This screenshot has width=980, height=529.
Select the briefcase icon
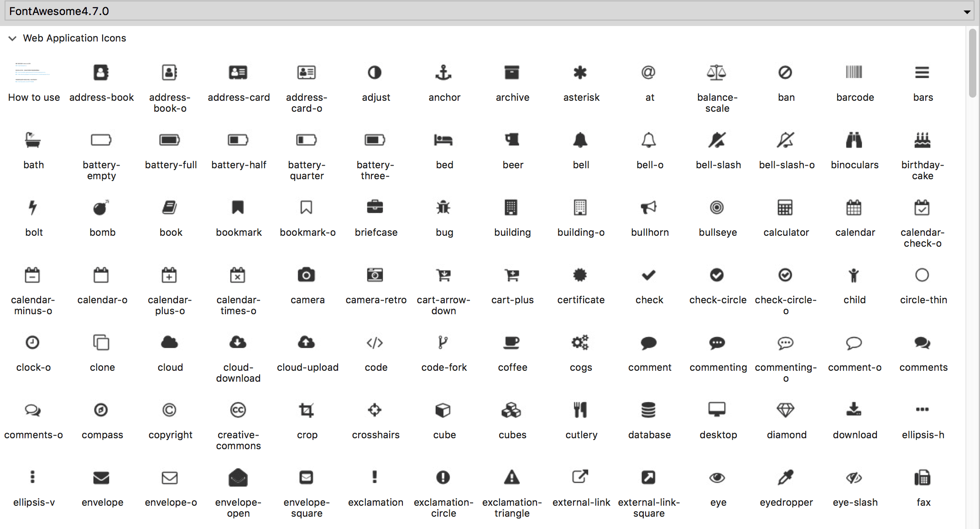(x=375, y=207)
